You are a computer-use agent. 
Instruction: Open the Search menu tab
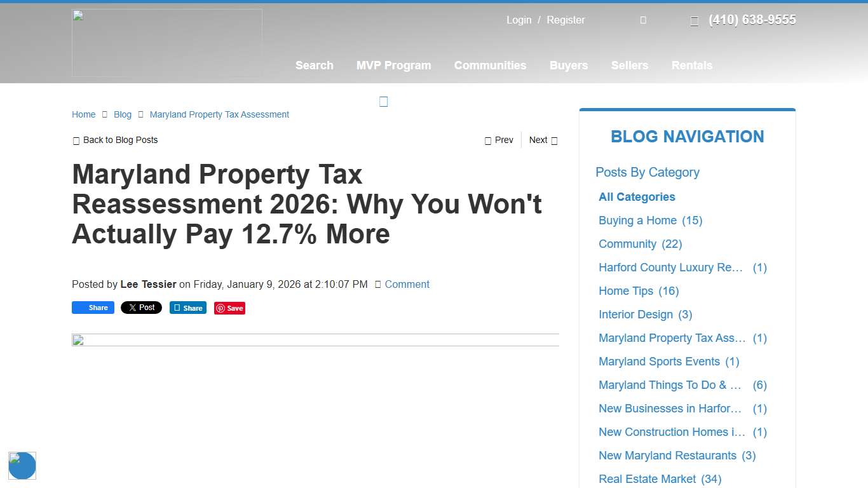click(314, 65)
